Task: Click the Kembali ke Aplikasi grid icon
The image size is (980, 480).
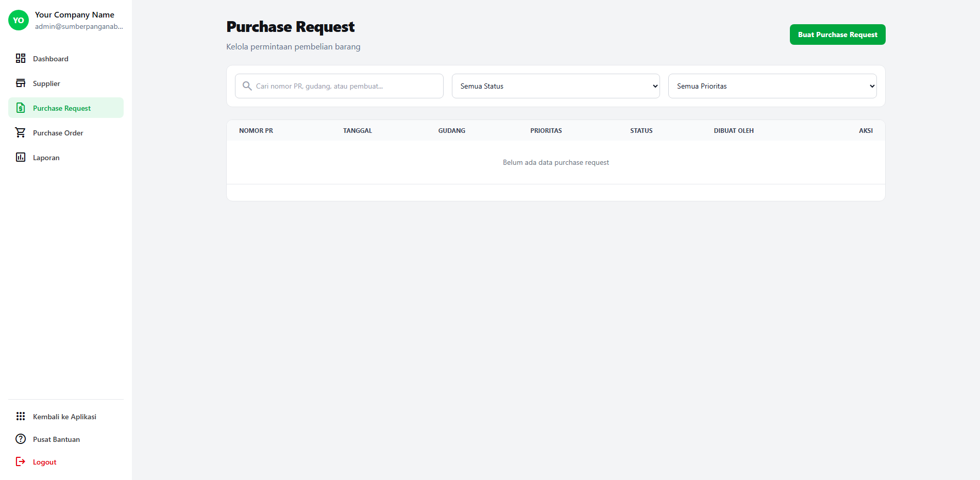Action: point(21,416)
